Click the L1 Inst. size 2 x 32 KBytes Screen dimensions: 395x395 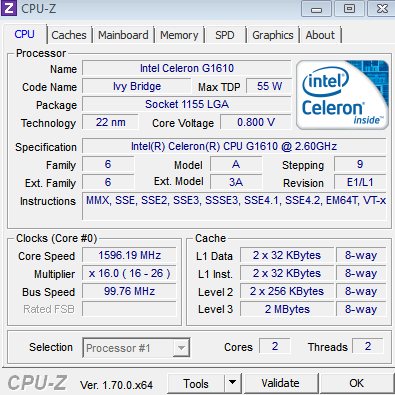click(287, 273)
